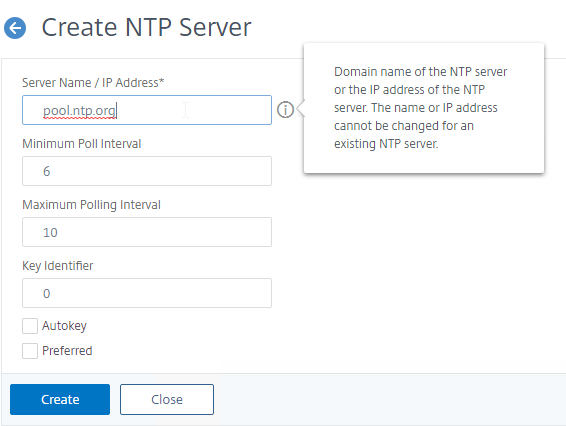Click the info icon beside server name field

(x=285, y=109)
